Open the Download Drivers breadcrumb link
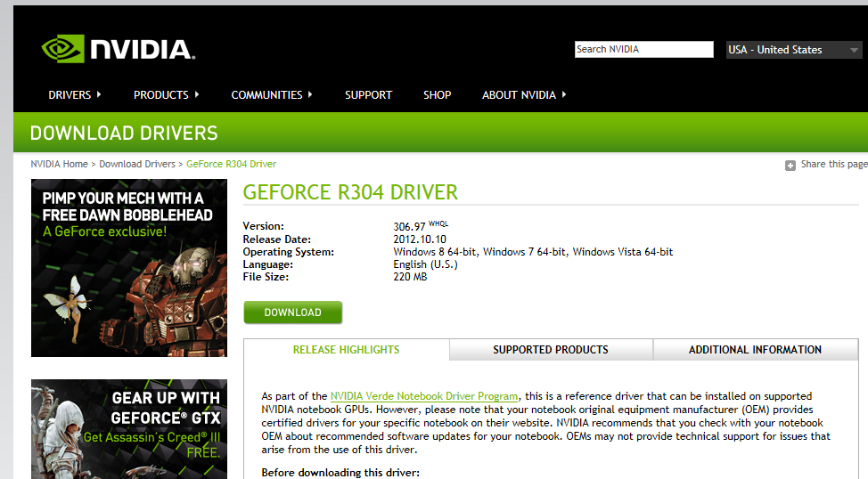Image resolution: width=868 pixels, height=479 pixels. [x=137, y=165]
